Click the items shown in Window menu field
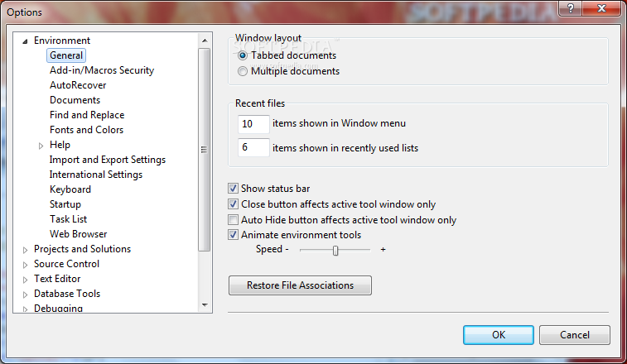 pos(253,124)
